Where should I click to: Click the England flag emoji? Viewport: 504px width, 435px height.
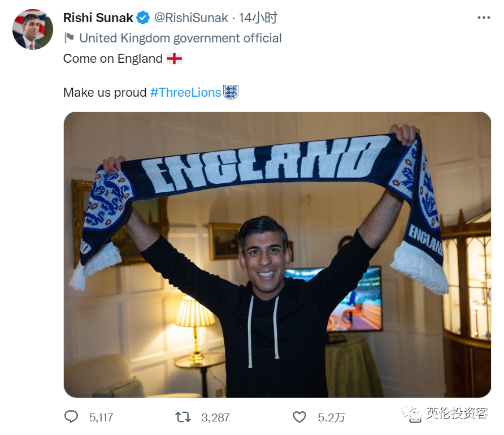[174, 59]
